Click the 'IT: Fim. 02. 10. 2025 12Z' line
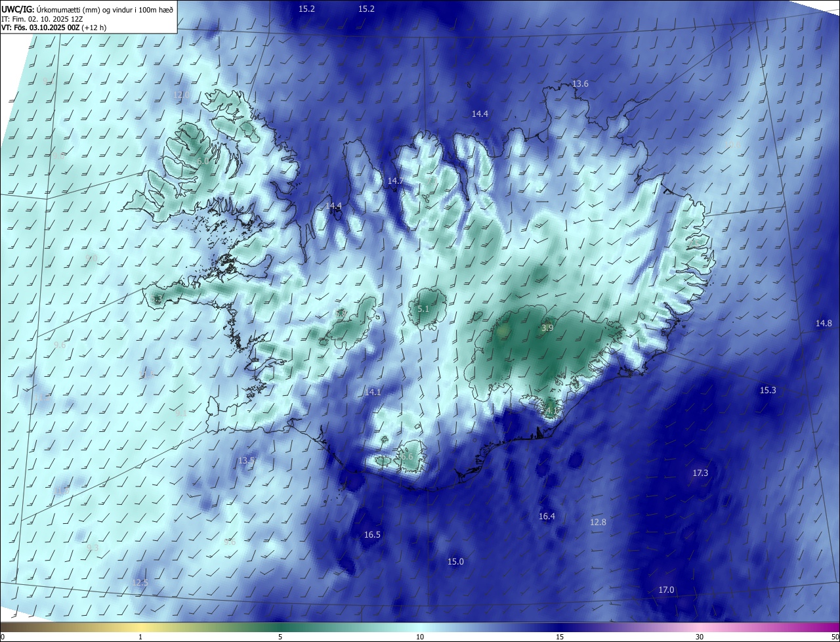Viewport: 840px width, 642px height. [42, 19]
